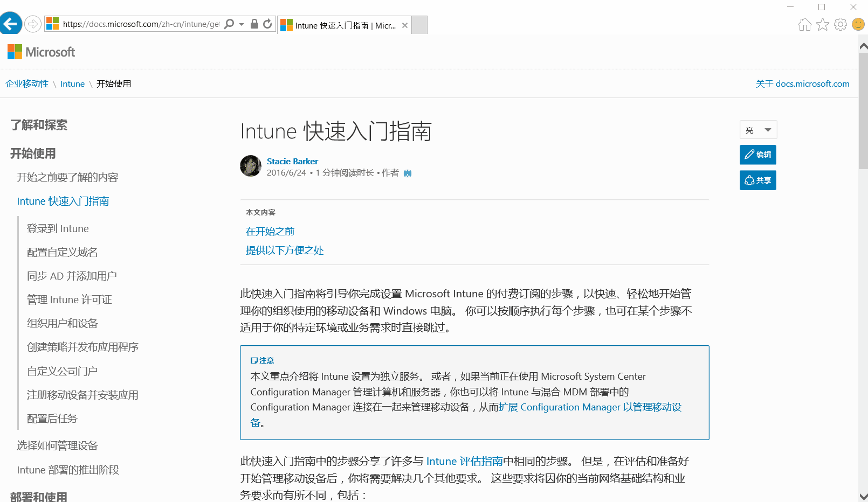Image resolution: width=868 pixels, height=502 pixels.
Task: Open the 亮 theme dropdown
Action: pyautogui.click(x=758, y=130)
